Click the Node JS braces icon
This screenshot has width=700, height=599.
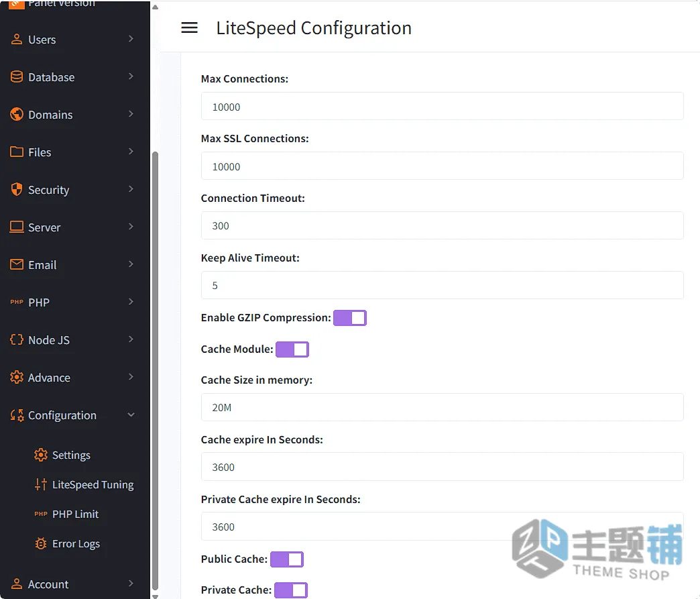click(x=17, y=339)
